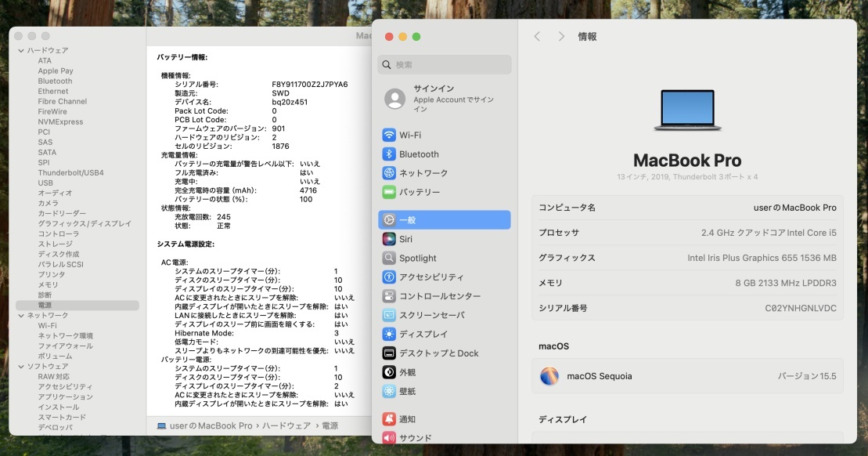
Task: Select ファイアウォール tree item
Action: 65,346
